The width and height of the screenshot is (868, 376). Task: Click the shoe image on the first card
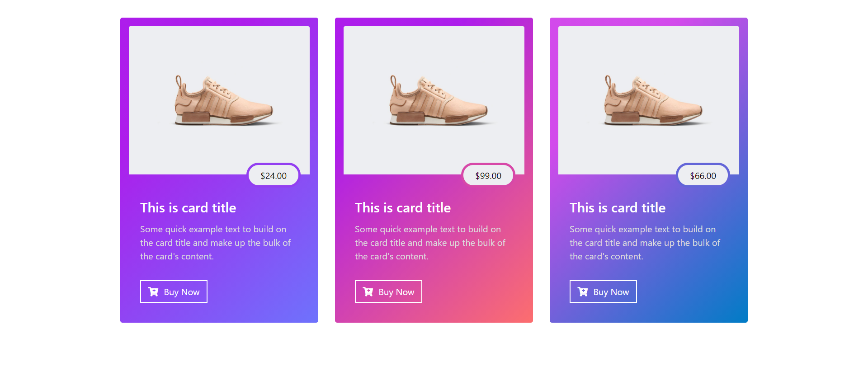click(219, 99)
